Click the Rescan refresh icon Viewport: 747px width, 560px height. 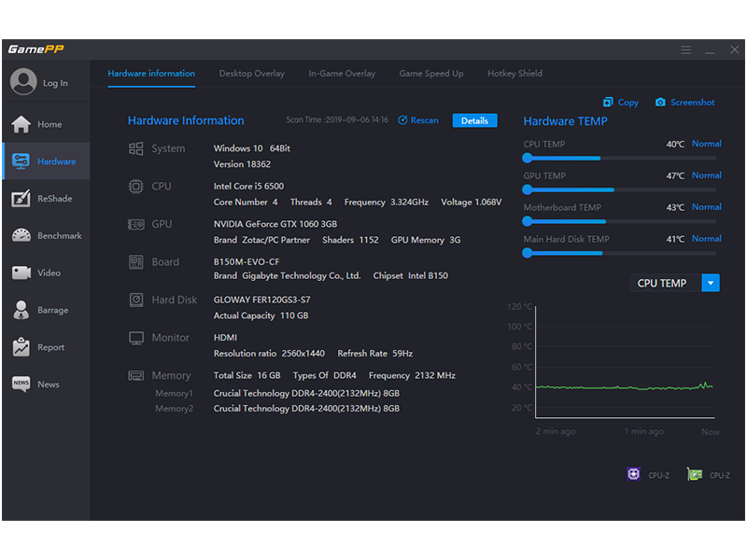(x=402, y=120)
